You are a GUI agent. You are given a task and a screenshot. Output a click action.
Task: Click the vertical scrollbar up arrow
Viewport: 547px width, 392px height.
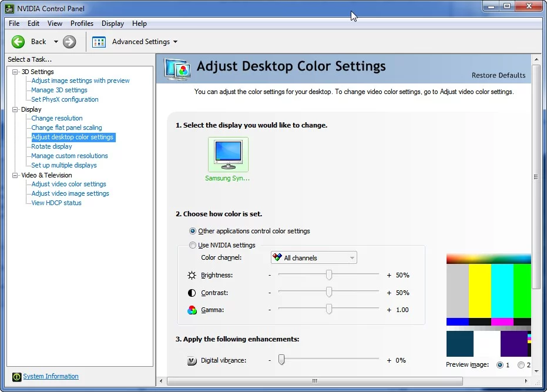click(536, 60)
